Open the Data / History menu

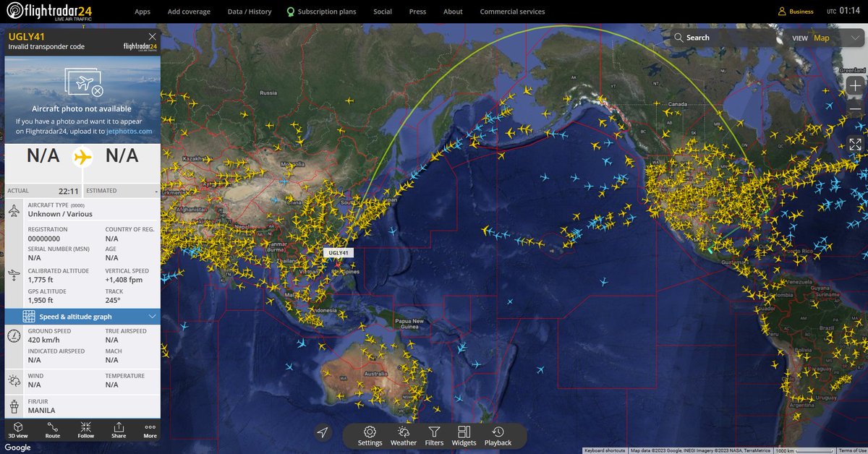point(250,12)
